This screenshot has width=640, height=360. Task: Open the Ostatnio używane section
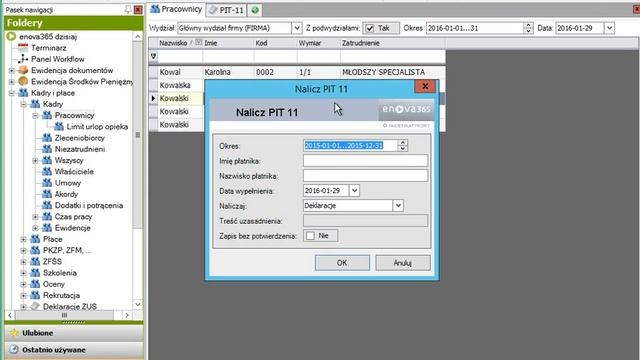pos(74,350)
